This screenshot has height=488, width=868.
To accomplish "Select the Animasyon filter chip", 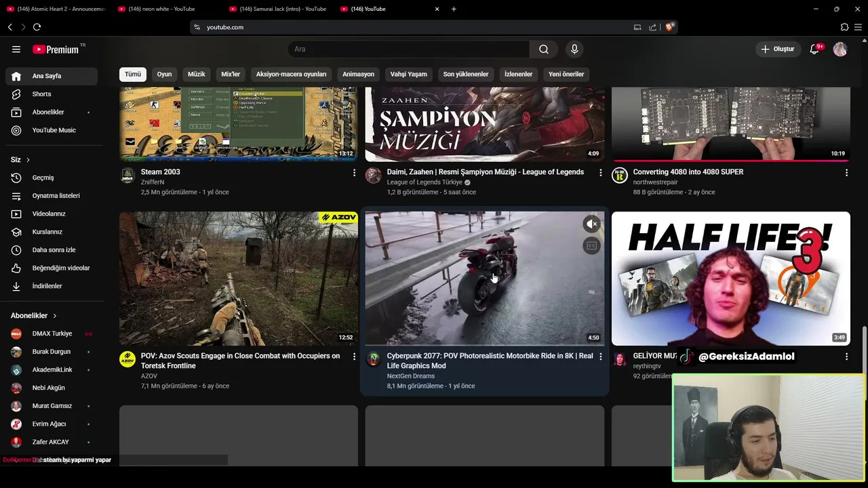I will click(358, 74).
